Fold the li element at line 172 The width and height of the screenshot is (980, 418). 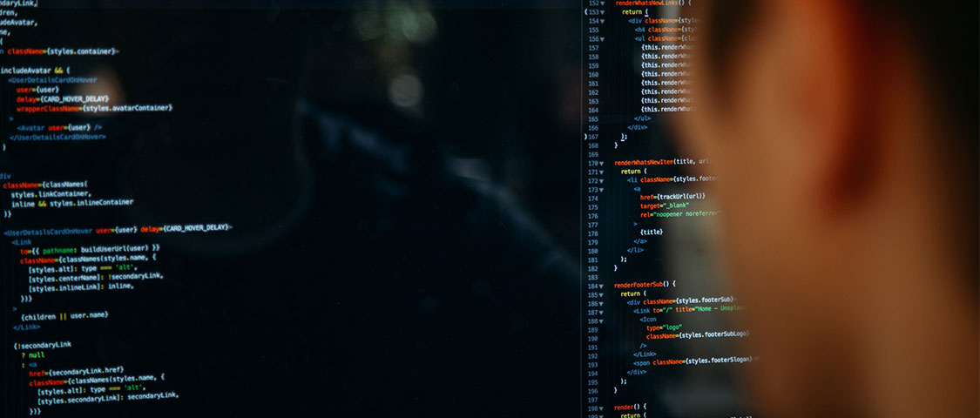coord(602,180)
